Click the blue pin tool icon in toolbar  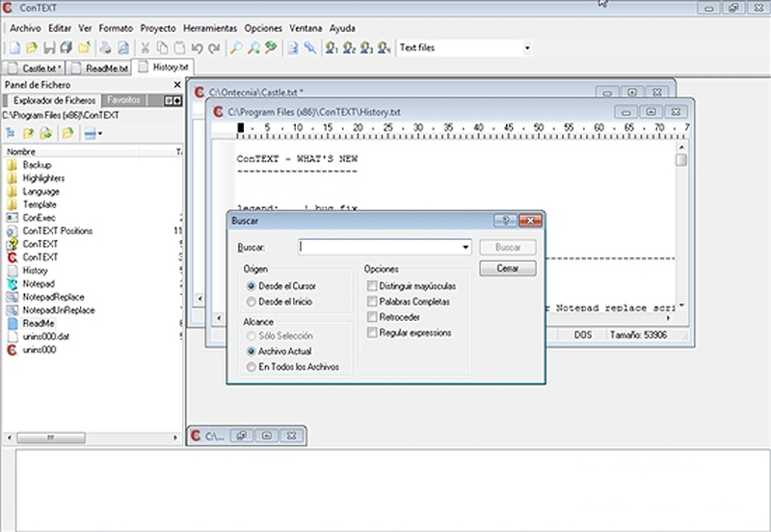[309, 47]
